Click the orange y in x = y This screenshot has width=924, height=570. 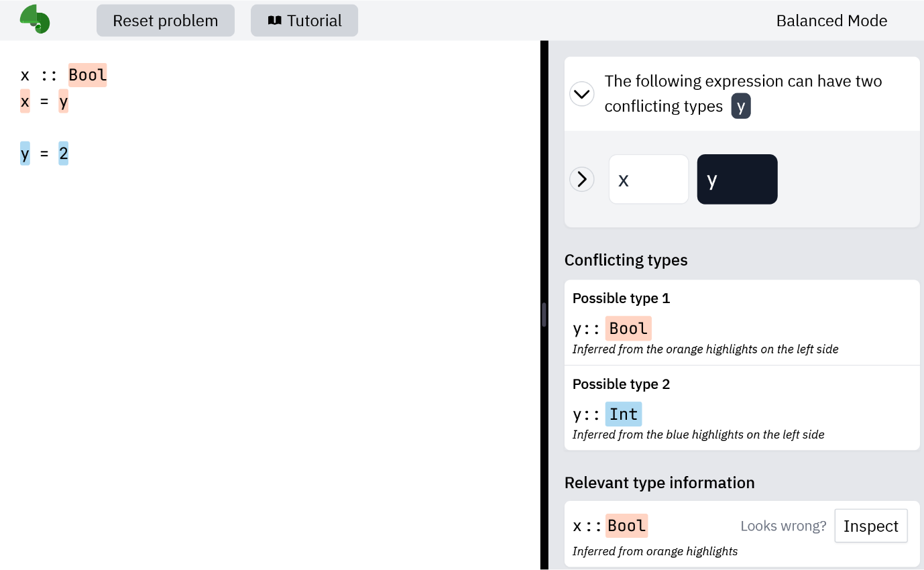pos(63,101)
